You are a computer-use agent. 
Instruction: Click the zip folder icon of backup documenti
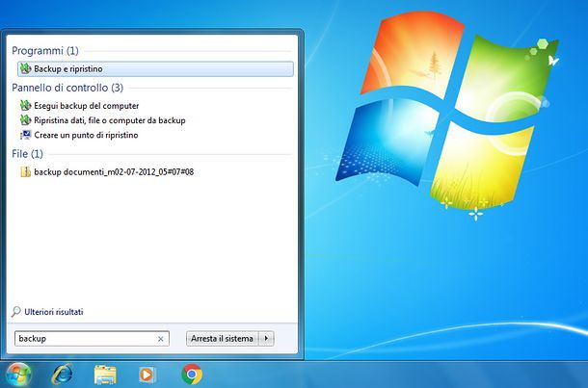coord(25,172)
